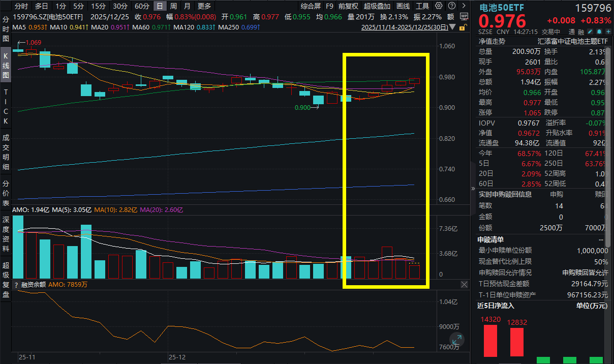Close the 融资余额 indicator panel

pyautogui.click(x=464, y=285)
